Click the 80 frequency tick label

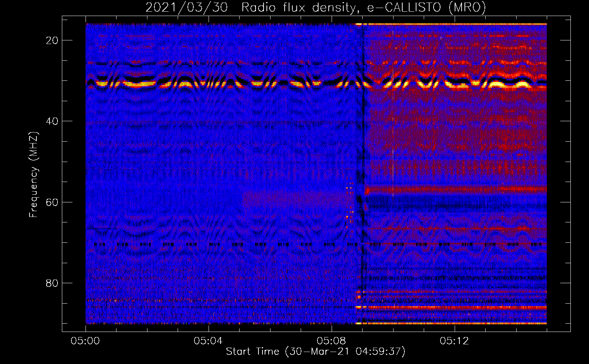52,283
